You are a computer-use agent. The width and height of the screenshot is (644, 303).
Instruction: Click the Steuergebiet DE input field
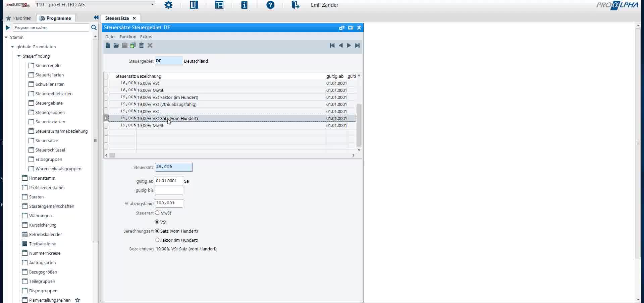[169, 61]
